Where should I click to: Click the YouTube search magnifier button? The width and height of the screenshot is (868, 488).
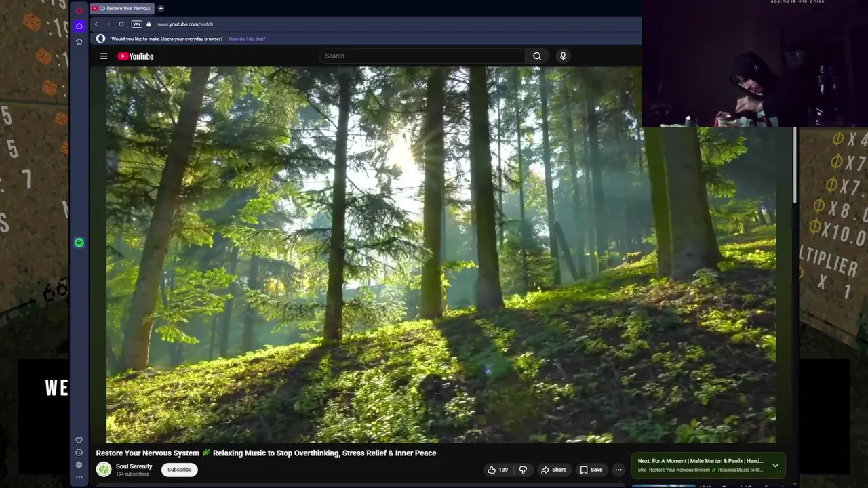(x=537, y=56)
